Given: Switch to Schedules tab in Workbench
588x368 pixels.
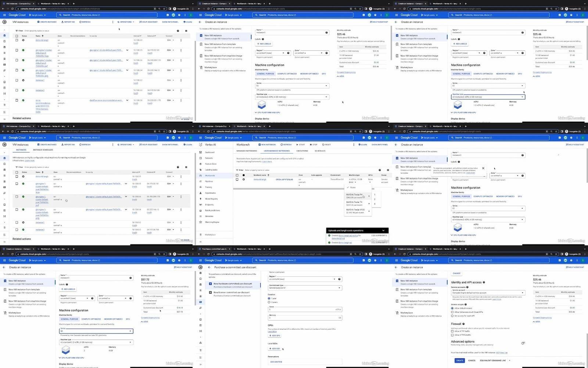Looking at the screenshot, I should (320, 151).
